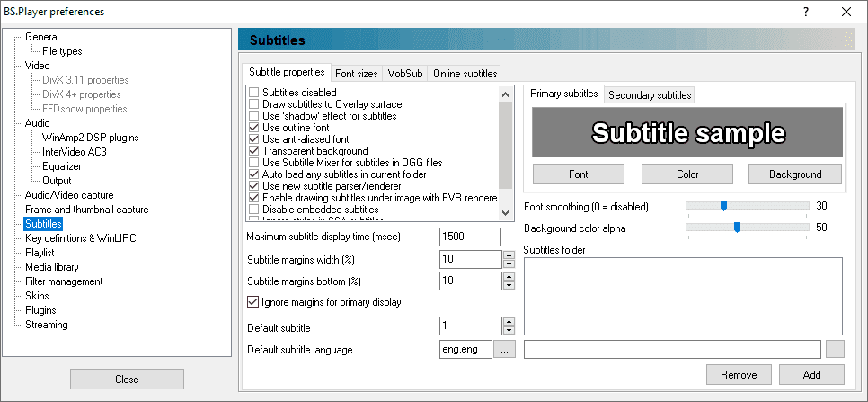Open Key definitions & WinLIRC
Image resolution: width=868 pixels, height=402 pixels.
tap(81, 238)
